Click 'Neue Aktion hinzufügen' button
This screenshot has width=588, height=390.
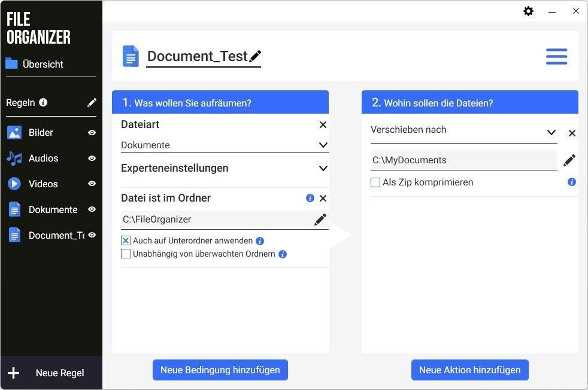pos(470,370)
